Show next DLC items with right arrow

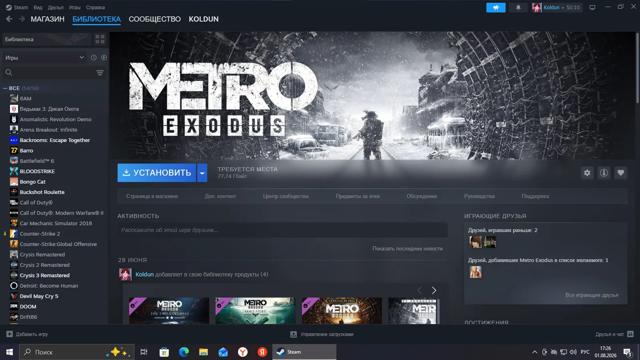(434, 291)
